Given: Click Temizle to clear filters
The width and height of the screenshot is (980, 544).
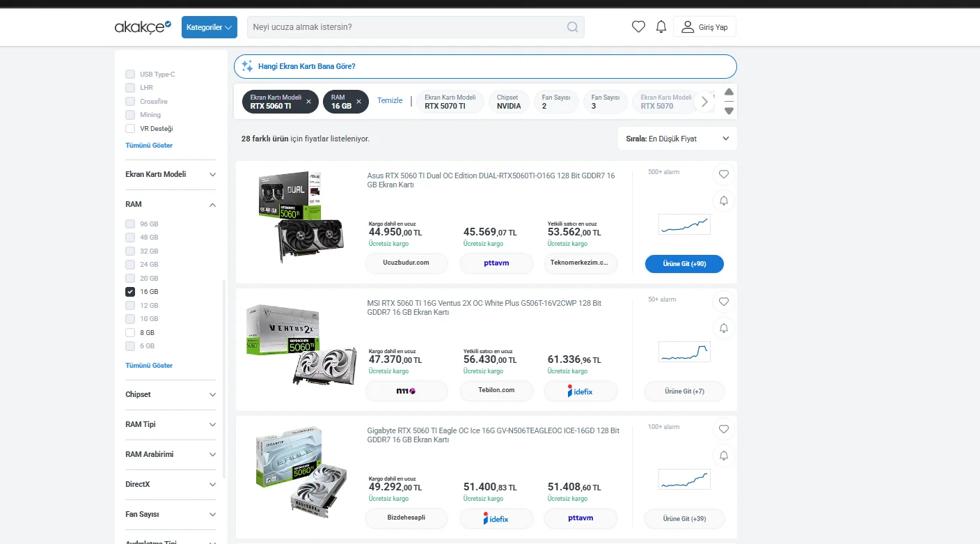Looking at the screenshot, I should point(390,101).
